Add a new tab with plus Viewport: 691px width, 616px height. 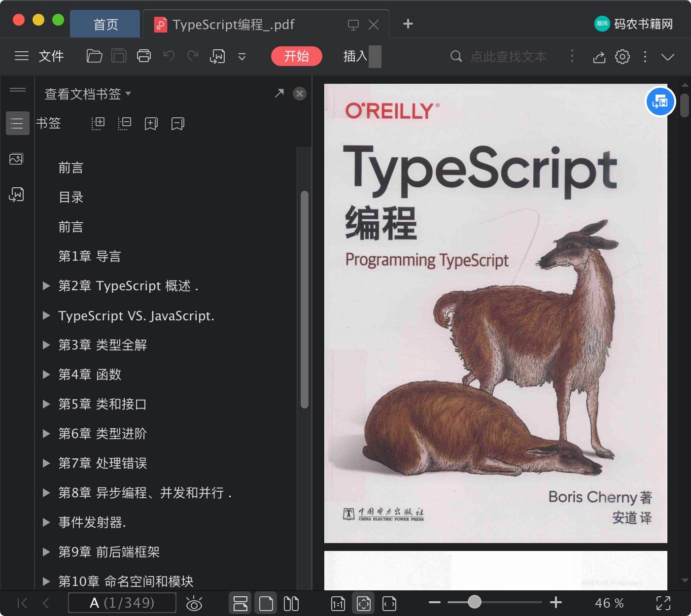coord(408,24)
